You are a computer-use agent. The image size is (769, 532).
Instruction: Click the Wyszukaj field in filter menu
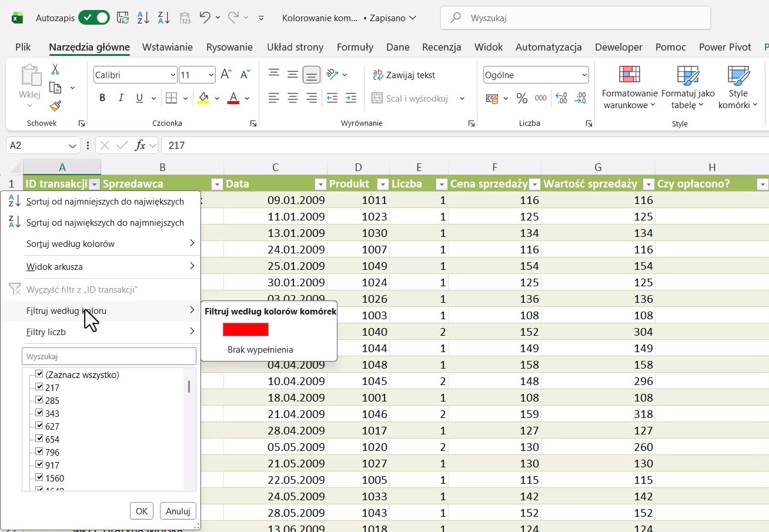tap(109, 356)
